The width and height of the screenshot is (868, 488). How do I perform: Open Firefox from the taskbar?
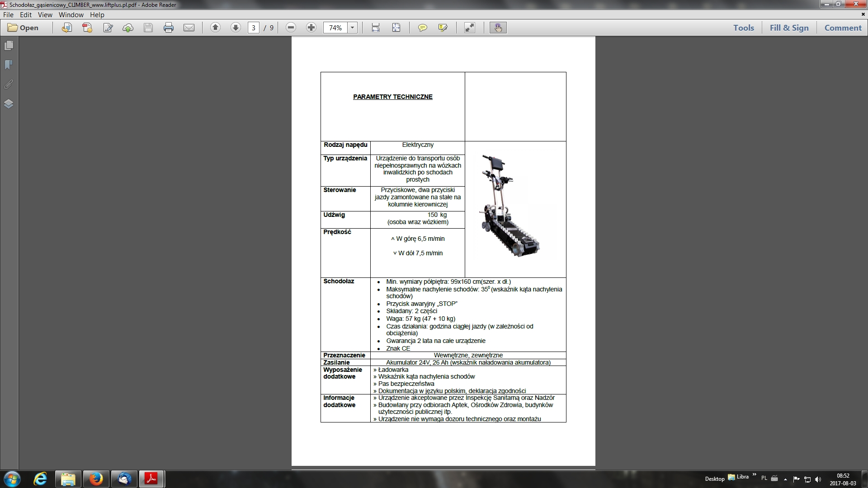(x=96, y=479)
